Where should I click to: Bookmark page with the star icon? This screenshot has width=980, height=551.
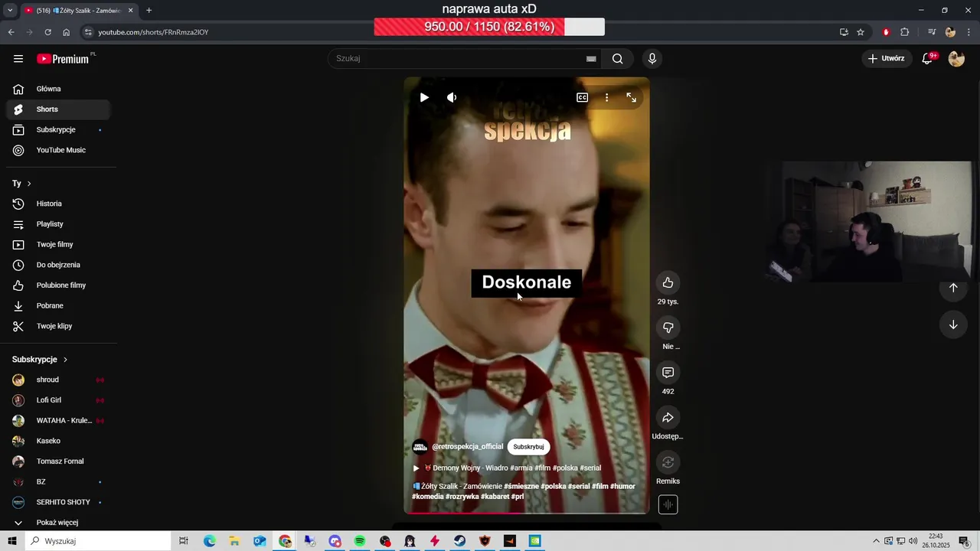[x=861, y=32]
